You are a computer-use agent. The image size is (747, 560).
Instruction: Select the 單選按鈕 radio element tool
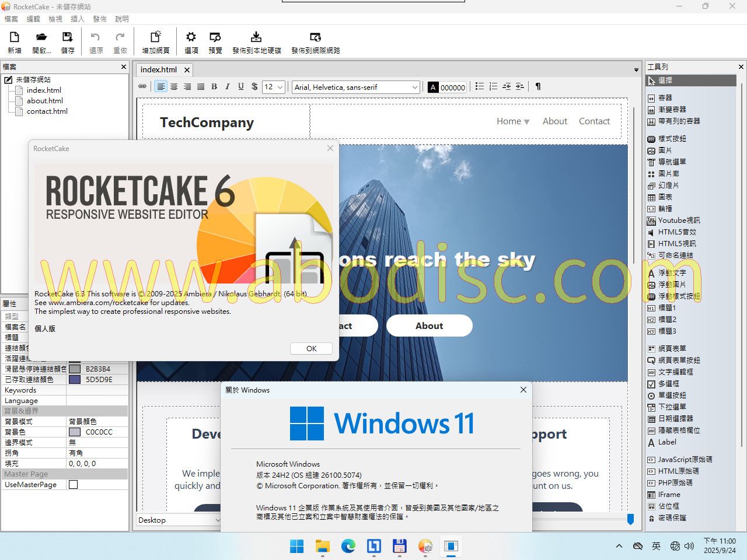point(672,395)
